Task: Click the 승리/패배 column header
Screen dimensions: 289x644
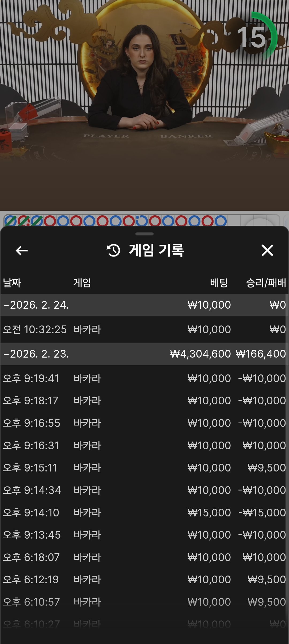Action: tap(266, 283)
